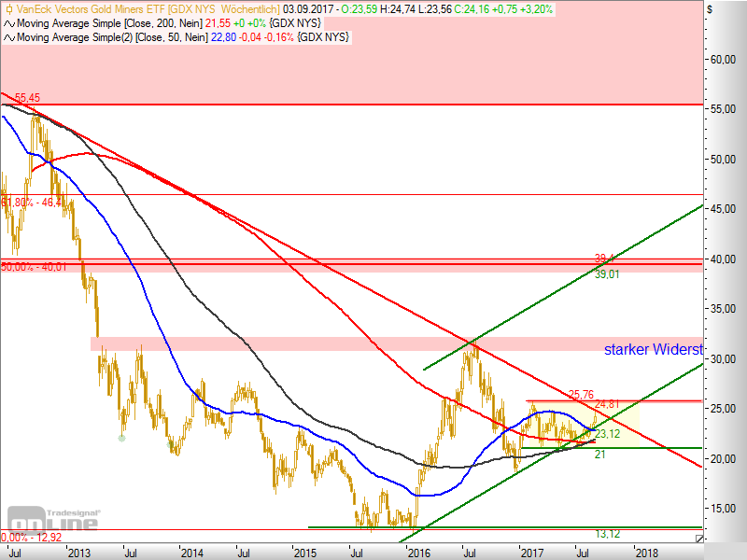This screenshot has height=560, width=747.
Task: Click the 2013 label on time axis
Action: point(79,553)
